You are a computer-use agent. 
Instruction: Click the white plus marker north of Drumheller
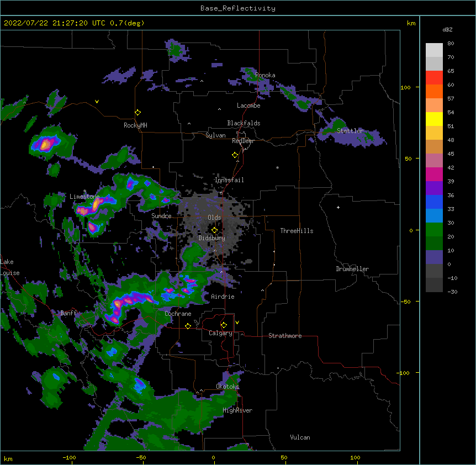[x=338, y=207]
